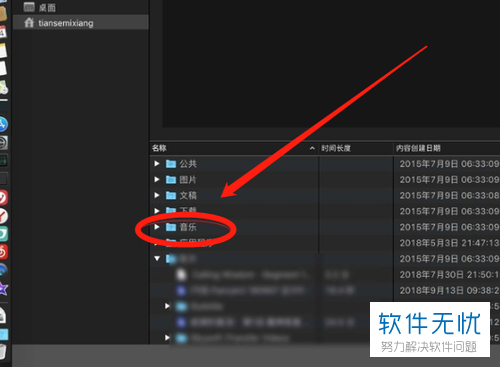
Task: Click date beginning 2018年9月13日 09:38
Action: pyautogui.click(x=449, y=291)
